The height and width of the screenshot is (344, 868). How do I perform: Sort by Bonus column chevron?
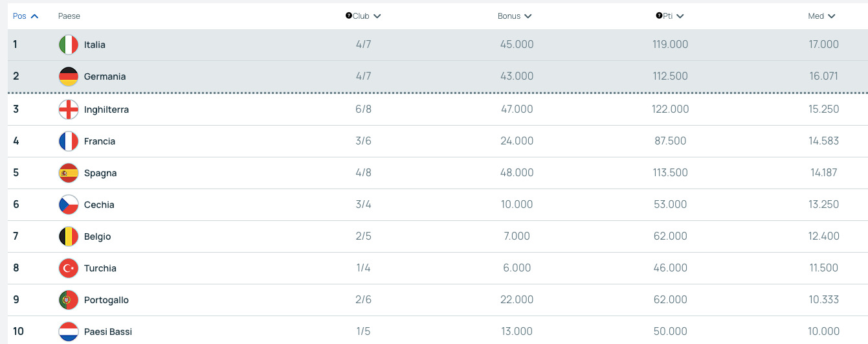point(528,16)
